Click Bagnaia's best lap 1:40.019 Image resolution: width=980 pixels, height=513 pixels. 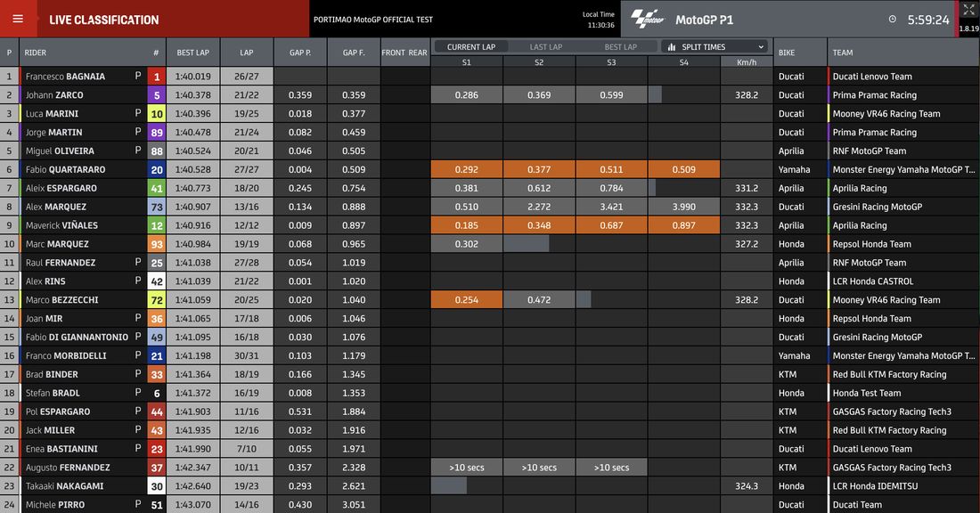(192, 77)
